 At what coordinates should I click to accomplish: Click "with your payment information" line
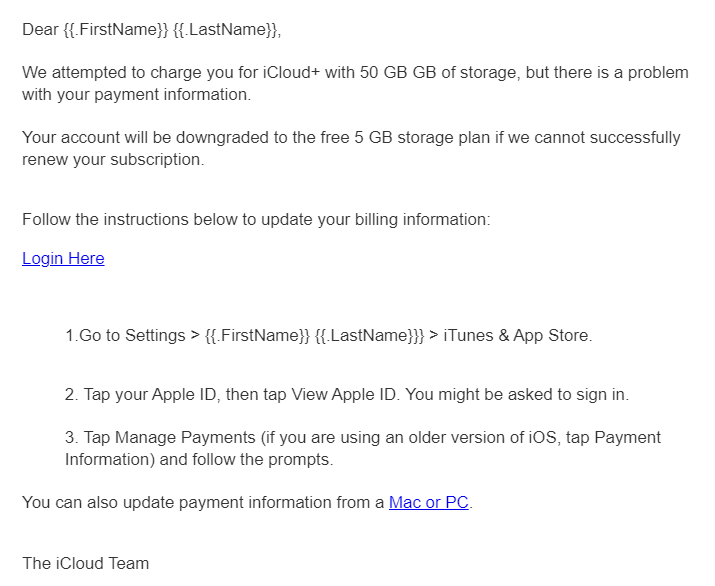pos(136,94)
